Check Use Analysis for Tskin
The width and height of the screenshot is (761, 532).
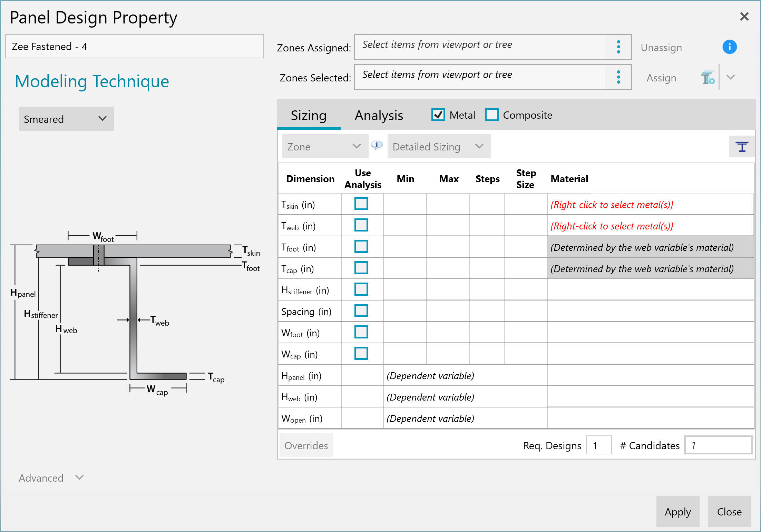361,204
